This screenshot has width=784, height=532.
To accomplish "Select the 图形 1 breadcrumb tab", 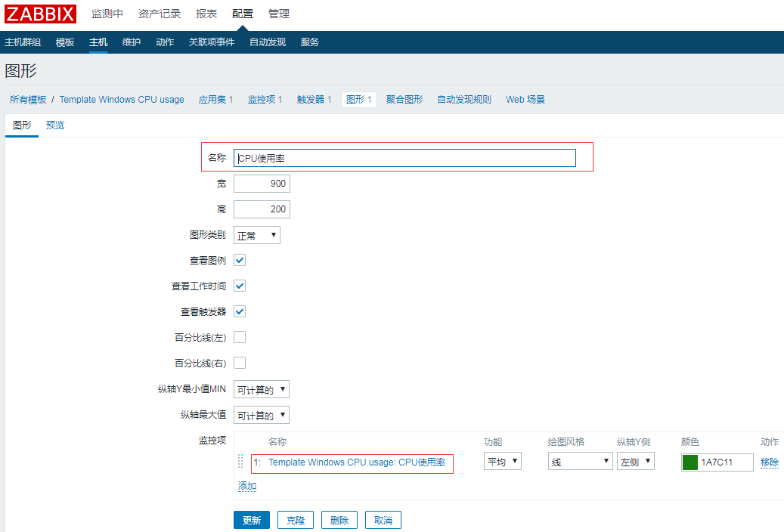I will click(359, 100).
